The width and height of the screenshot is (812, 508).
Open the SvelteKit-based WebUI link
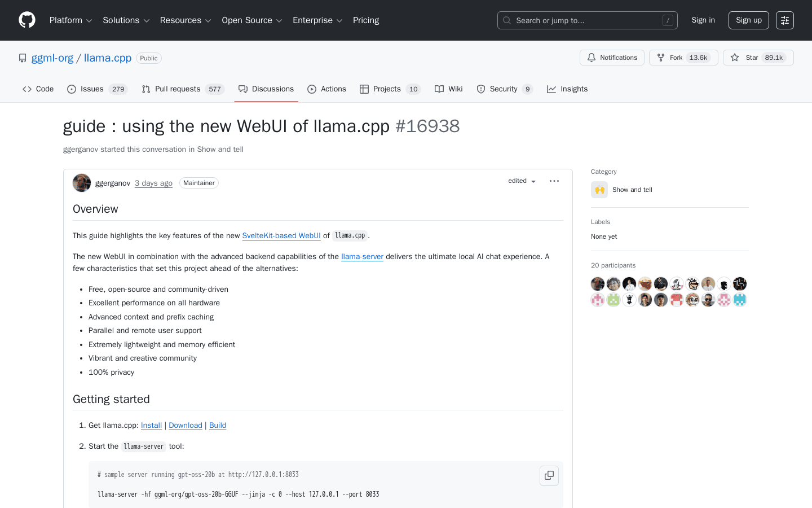pyautogui.click(x=281, y=235)
